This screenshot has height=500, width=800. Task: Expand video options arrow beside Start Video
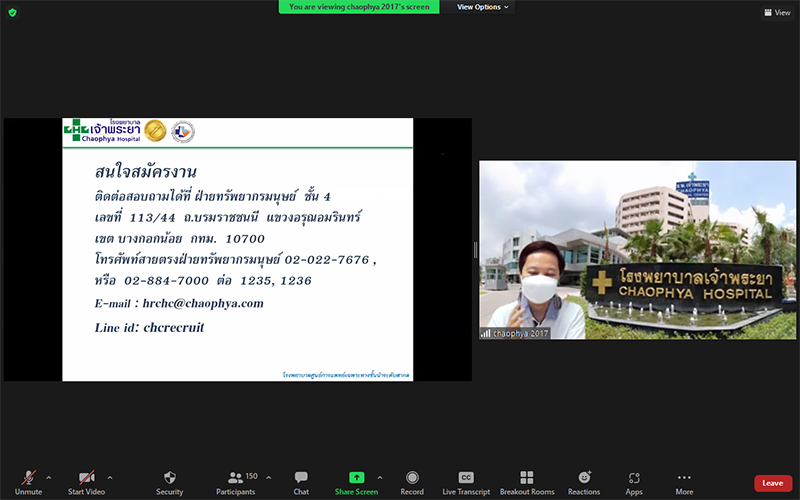[x=110, y=478]
